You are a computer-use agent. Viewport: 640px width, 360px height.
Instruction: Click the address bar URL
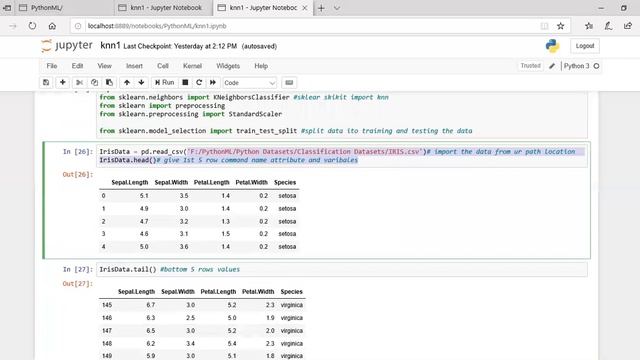(x=157, y=26)
